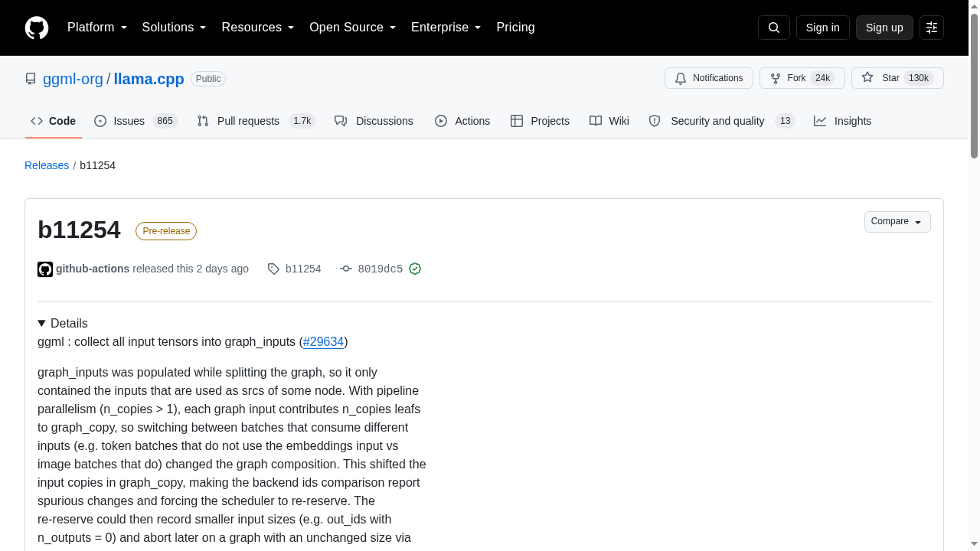Viewport: 980px width, 551px height.
Task: Open the Security and quality tab
Action: (722, 121)
